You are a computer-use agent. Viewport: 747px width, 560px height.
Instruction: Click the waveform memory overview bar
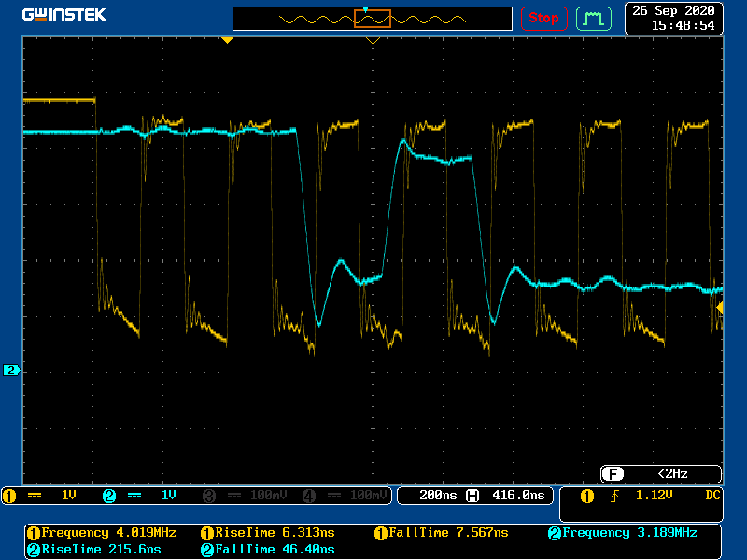[372, 19]
